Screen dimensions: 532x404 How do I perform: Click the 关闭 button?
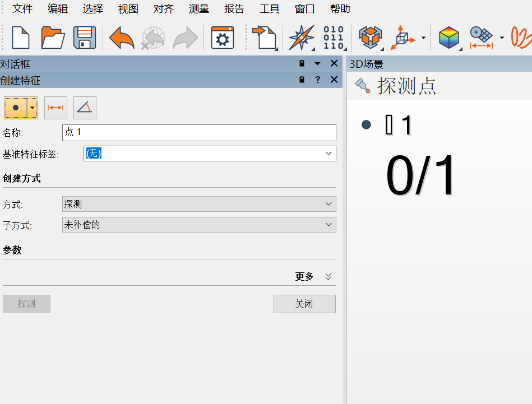click(304, 304)
